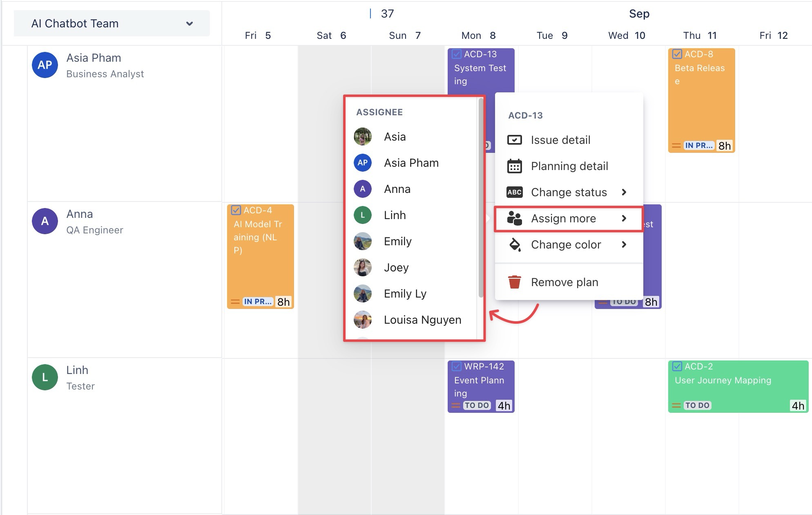Click the Anna QA Engineer row name
The image size is (812, 515).
point(80,214)
